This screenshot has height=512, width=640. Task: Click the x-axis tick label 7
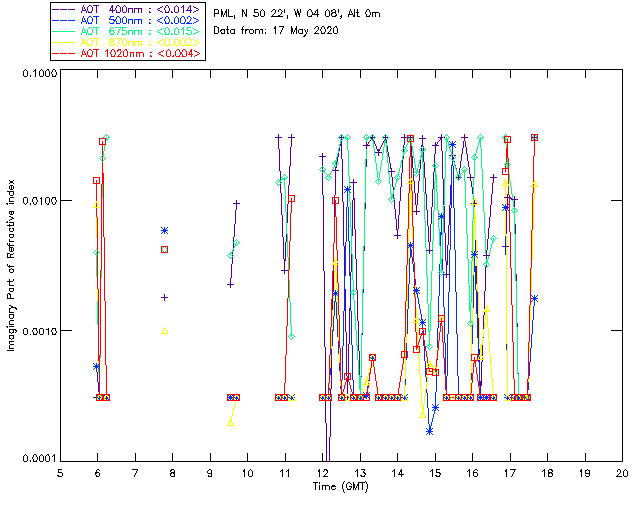point(135,473)
